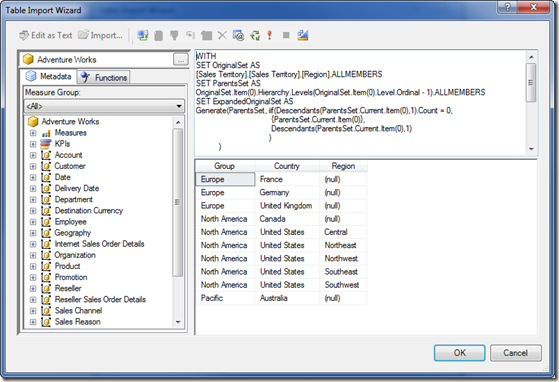The width and height of the screenshot is (559, 382).
Task: Select Destination Currency in the tree
Action: [x=89, y=211]
